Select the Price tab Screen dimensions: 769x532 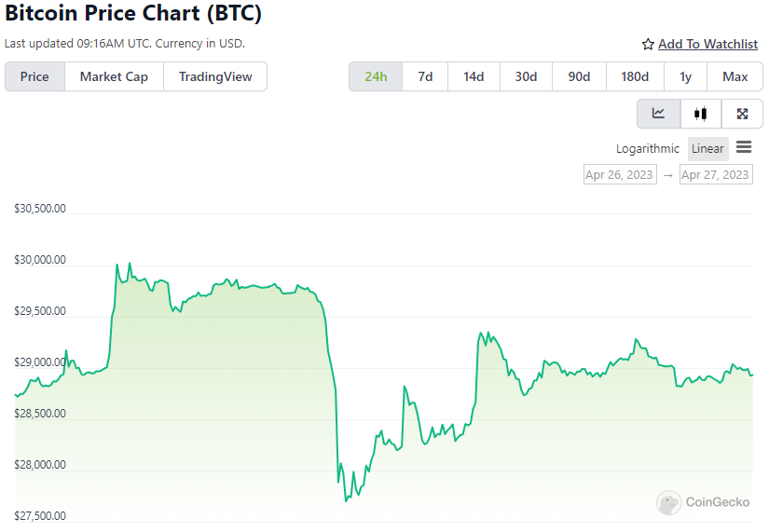(34, 76)
